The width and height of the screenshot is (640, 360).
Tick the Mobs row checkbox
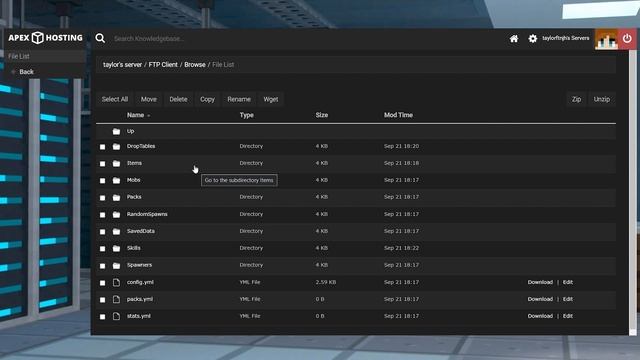(x=102, y=181)
